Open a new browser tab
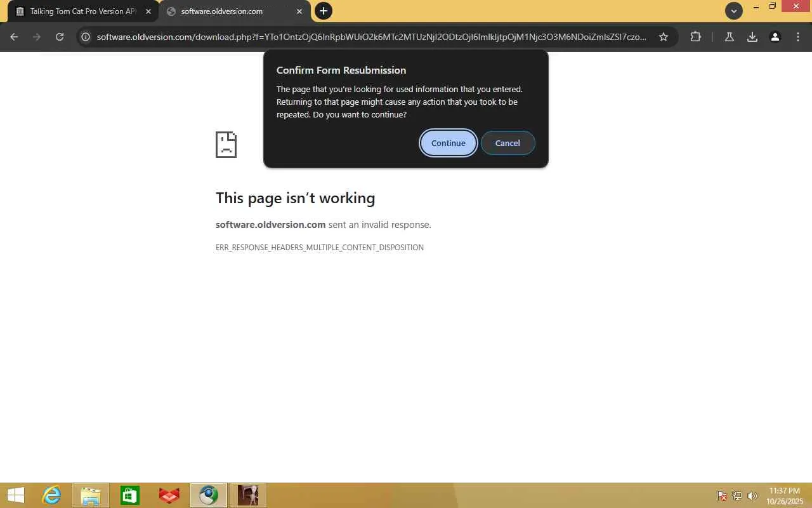Image resolution: width=812 pixels, height=508 pixels. tap(324, 11)
